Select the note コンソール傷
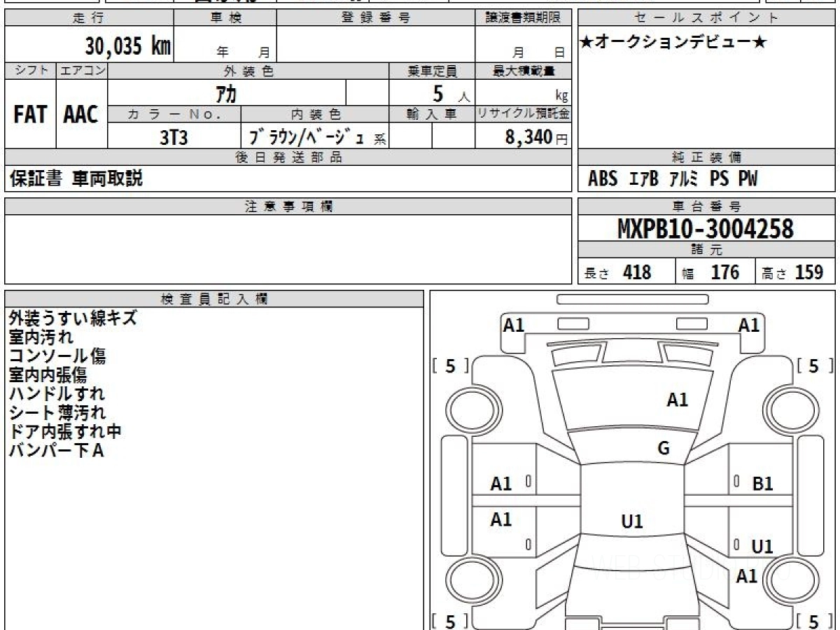The width and height of the screenshot is (840, 630). (57, 356)
